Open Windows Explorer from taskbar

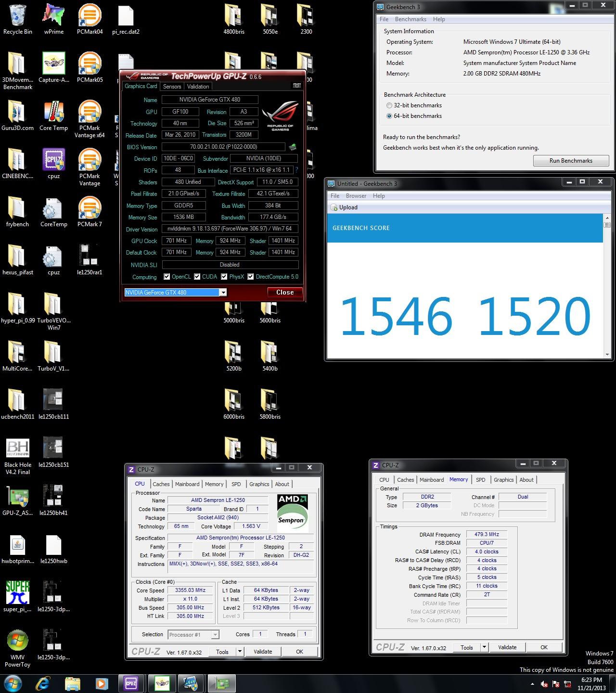pos(73,683)
